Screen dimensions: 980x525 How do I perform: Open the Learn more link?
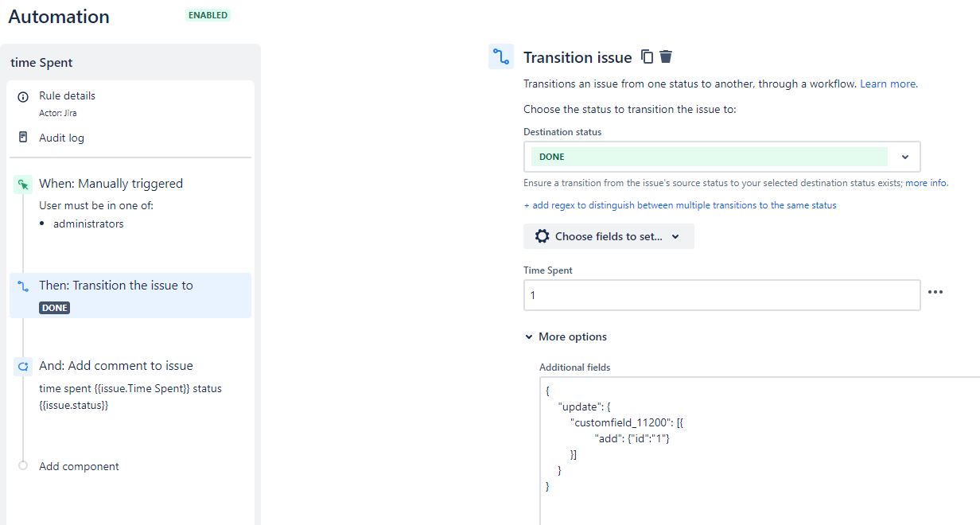coord(888,84)
